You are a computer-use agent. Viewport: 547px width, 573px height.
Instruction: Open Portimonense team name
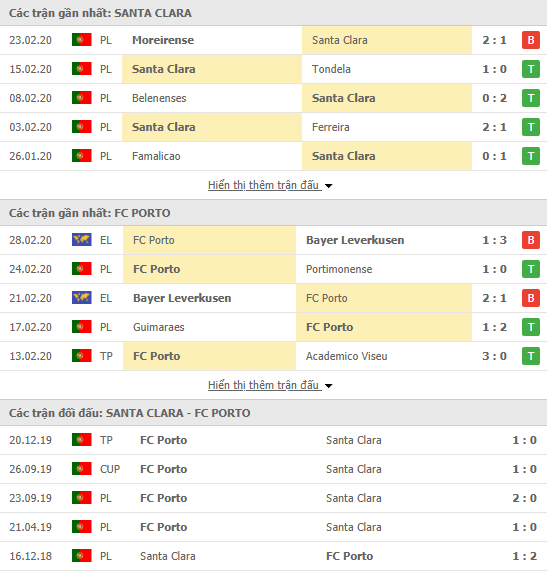coord(339,269)
